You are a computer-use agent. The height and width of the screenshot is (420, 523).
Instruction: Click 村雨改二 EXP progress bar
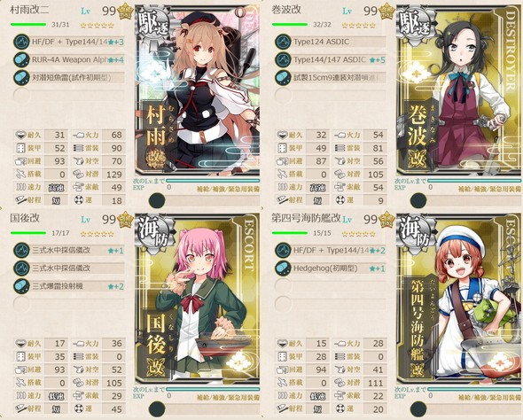tap(213, 181)
